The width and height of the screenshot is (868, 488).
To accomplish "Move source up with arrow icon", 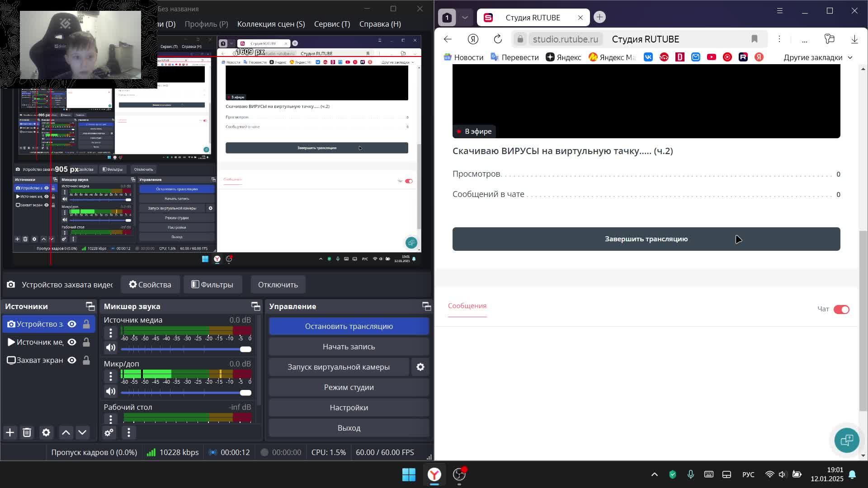I will point(66,432).
